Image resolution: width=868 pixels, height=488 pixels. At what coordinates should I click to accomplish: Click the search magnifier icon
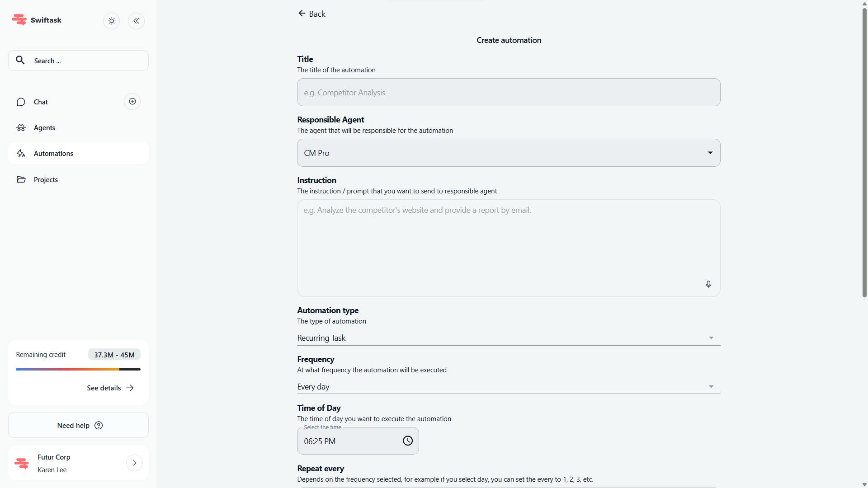click(x=20, y=60)
